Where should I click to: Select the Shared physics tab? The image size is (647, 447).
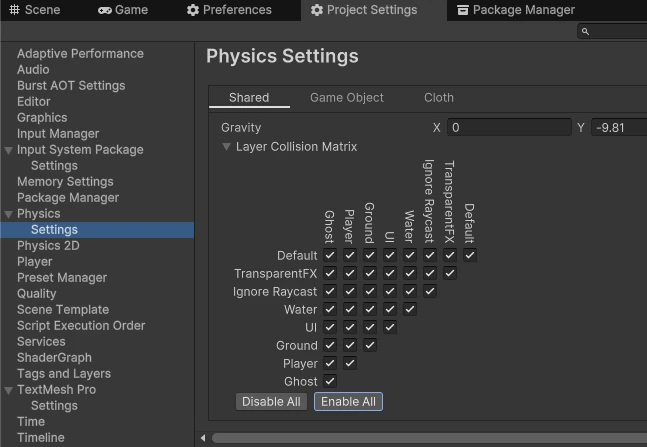(x=249, y=98)
